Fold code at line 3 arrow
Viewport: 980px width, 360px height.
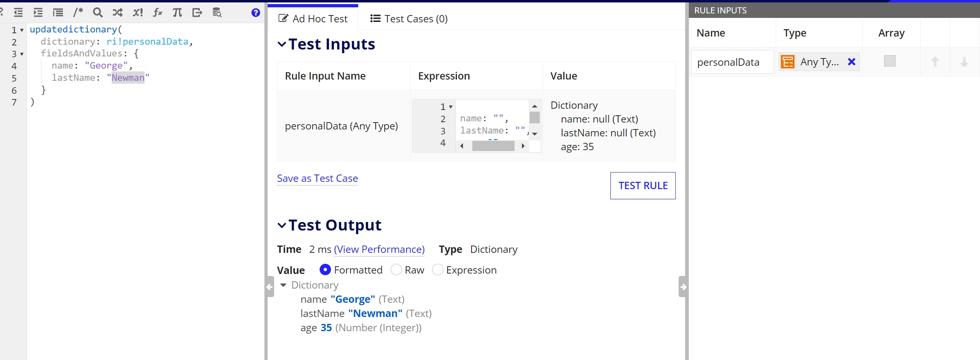click(x=22, y=54)
